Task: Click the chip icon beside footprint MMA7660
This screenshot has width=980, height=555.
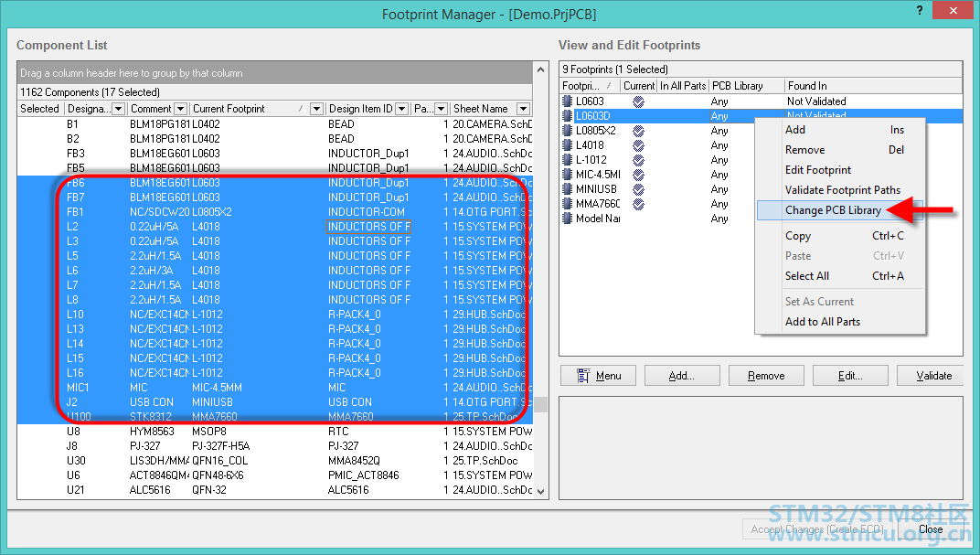Action: (x=568, y=204)
